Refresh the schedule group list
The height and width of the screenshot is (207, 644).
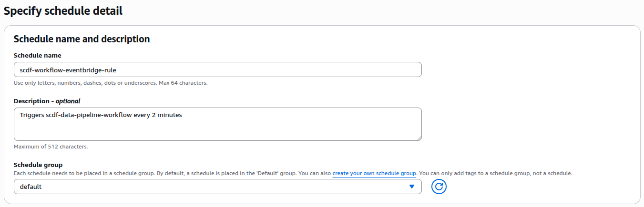pyautogui.click(x=439, y=187)
